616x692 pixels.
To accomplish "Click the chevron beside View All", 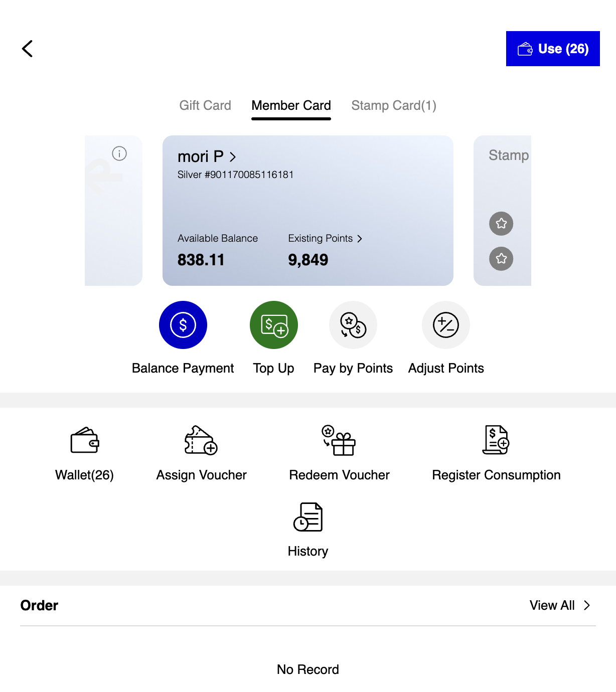I will tap(587, 605).
